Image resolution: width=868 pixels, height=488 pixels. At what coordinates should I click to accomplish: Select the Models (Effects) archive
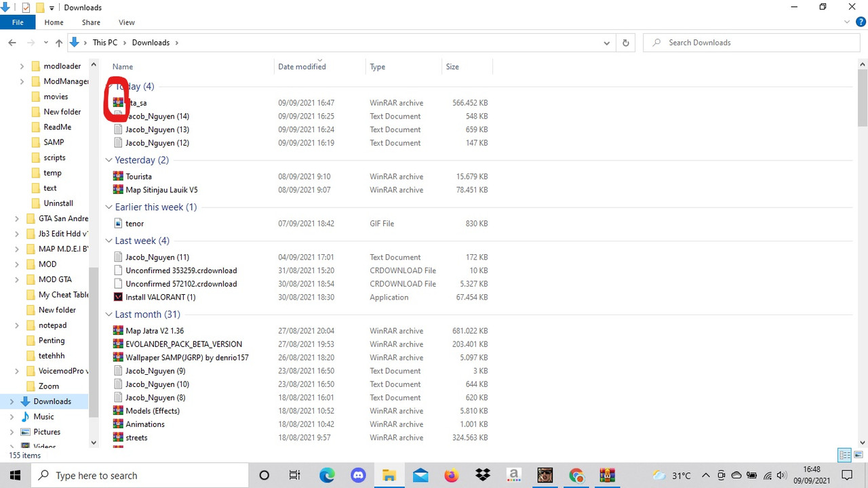153,411
